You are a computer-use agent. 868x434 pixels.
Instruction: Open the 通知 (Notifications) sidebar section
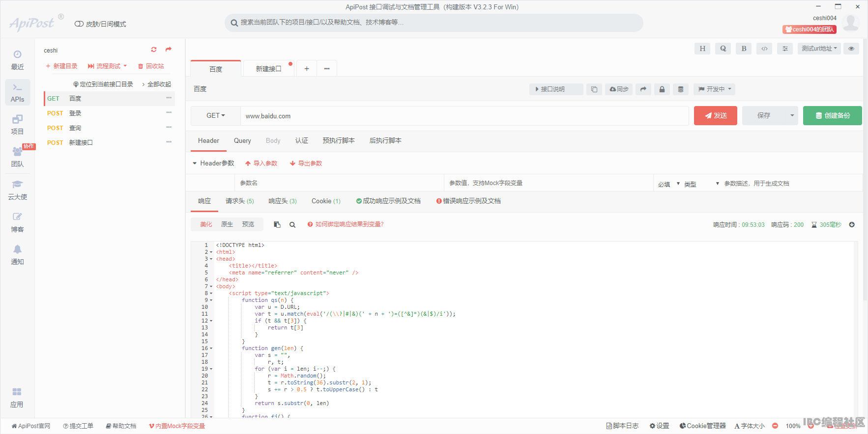[x=17, y=255]
